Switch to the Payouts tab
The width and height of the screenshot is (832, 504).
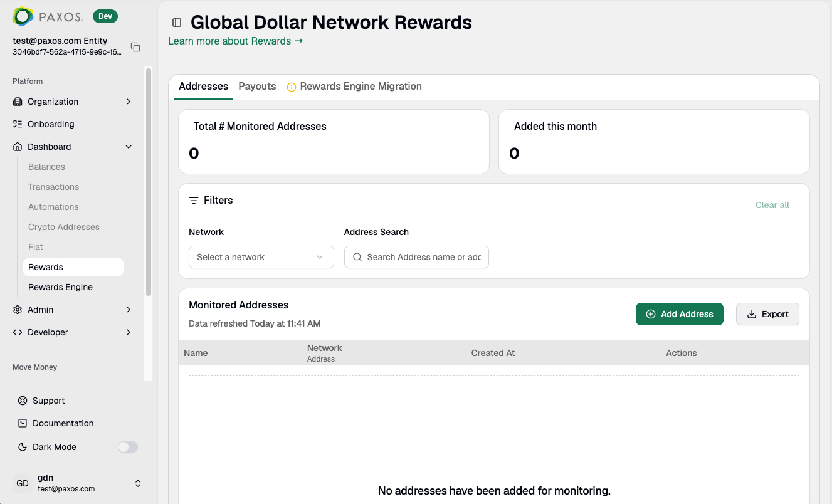[x=257, y=87]
